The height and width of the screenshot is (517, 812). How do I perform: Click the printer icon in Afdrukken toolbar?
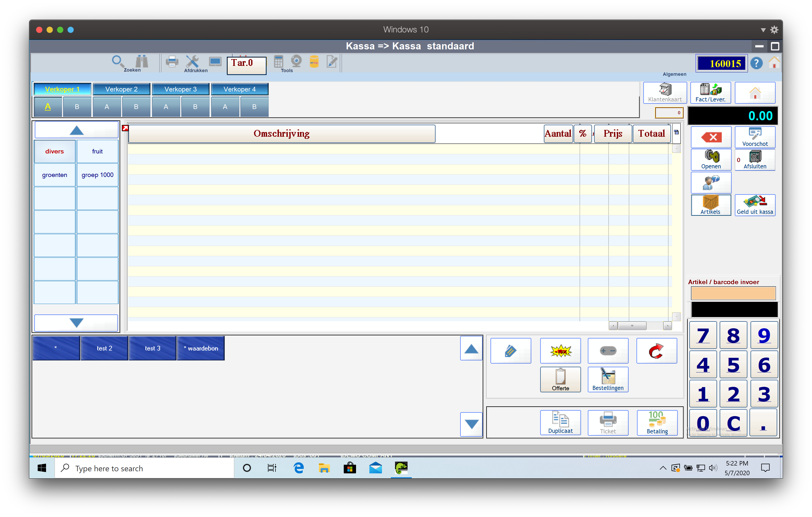172,62
